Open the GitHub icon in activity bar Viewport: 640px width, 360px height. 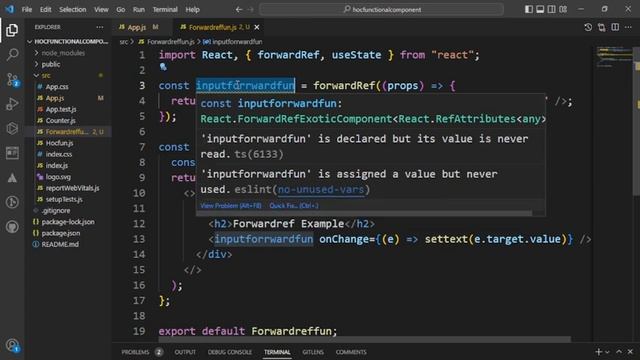click(x=12, y=227)
